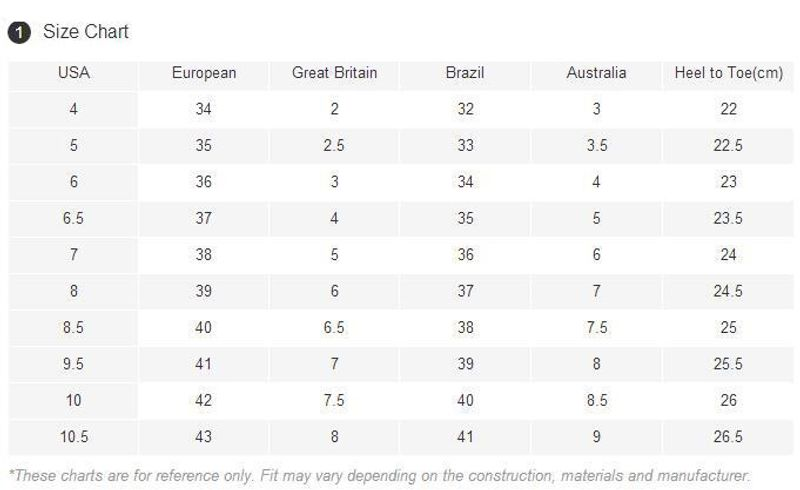Click the Size Chart heading text

[86, 32]
